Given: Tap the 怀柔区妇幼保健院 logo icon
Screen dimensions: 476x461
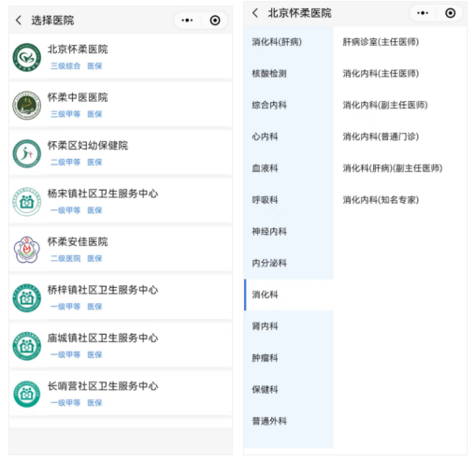Looking at the screenshot, I should click(27, 153).
